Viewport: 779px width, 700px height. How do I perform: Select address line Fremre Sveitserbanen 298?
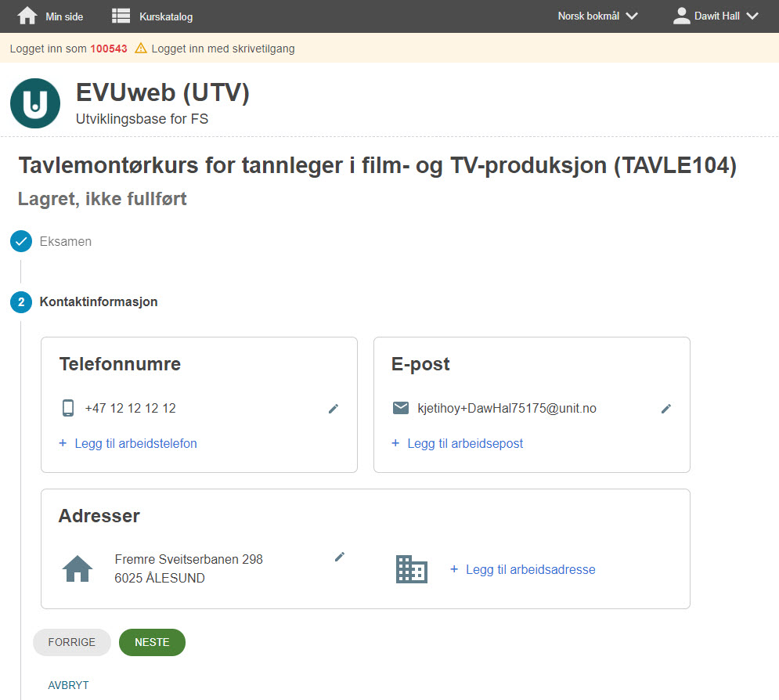[189, 559]
